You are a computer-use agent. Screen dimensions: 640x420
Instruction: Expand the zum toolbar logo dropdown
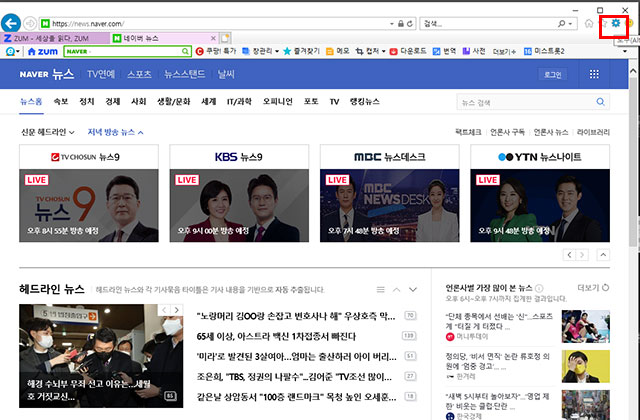18,51
